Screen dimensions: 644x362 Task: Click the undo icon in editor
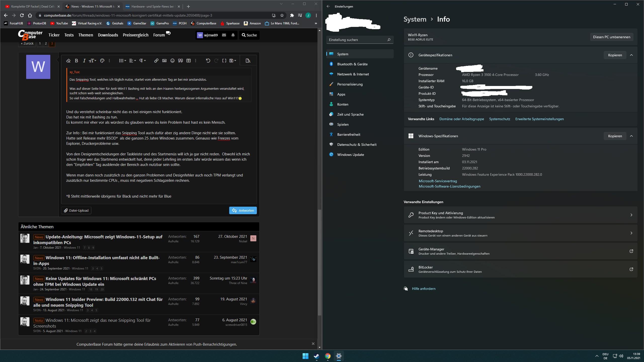click(208, 61)
